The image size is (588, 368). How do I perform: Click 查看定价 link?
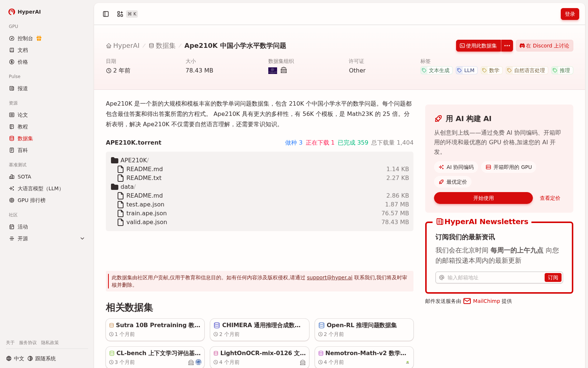(550, 198)
